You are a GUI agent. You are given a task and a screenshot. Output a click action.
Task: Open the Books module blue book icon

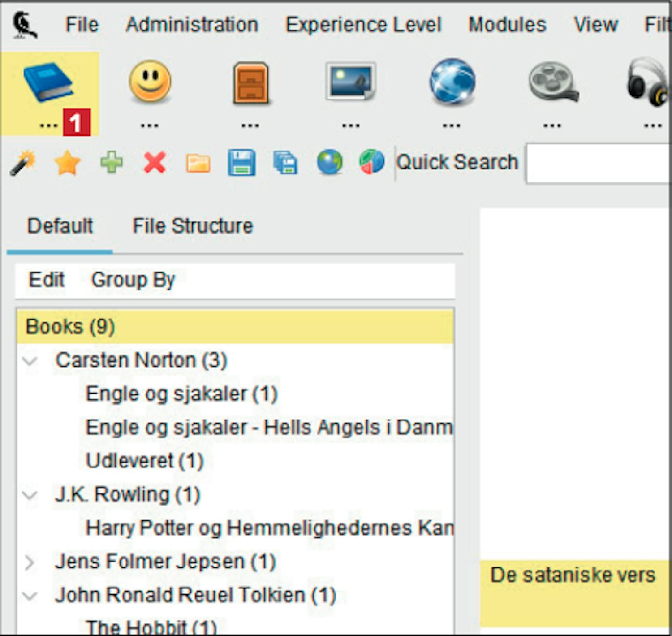pos(48,82)
